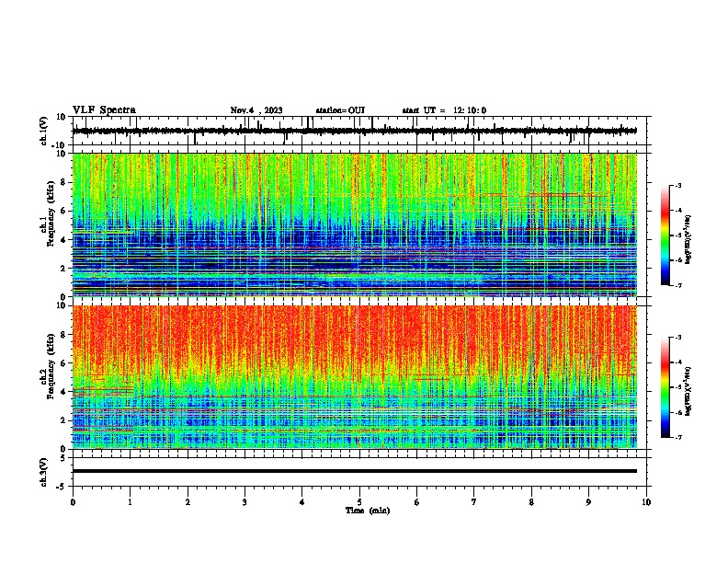Viewport: 728px width, 563px height.
Task: Click the log(PSD) label beside the ch.2 color bar
Action: point(688,390)
